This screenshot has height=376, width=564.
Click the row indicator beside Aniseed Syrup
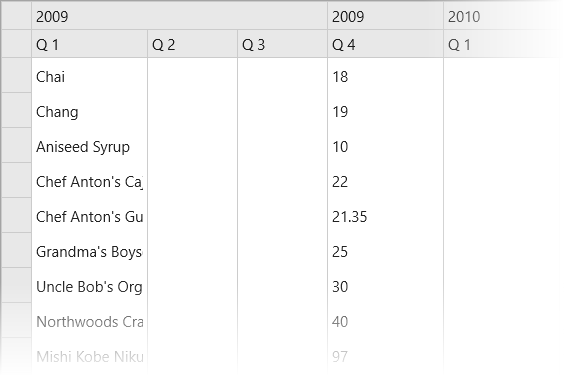coord(17,145)
